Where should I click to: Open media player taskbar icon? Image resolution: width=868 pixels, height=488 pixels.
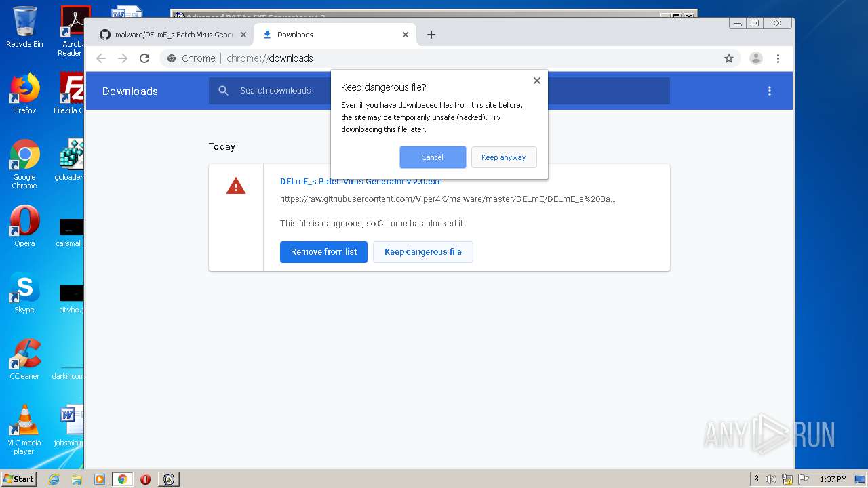[100, 479]
